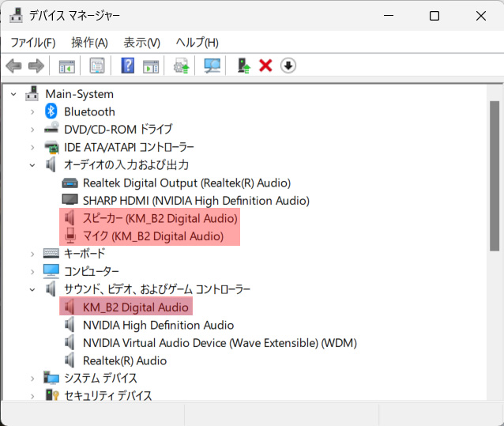Open the 操作(A) menu
This screenshot has height=426, width=504.
pos(90,43)
